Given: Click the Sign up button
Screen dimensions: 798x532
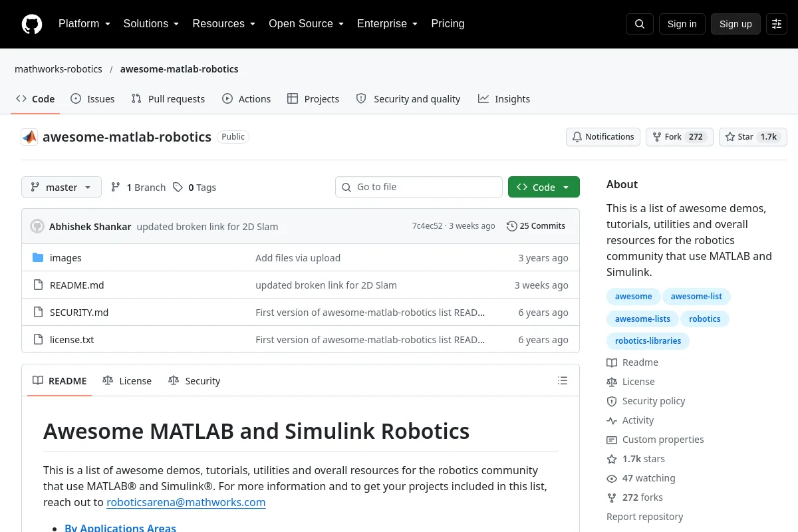Looking at the screenshot, I should click(x=735, y=24).
